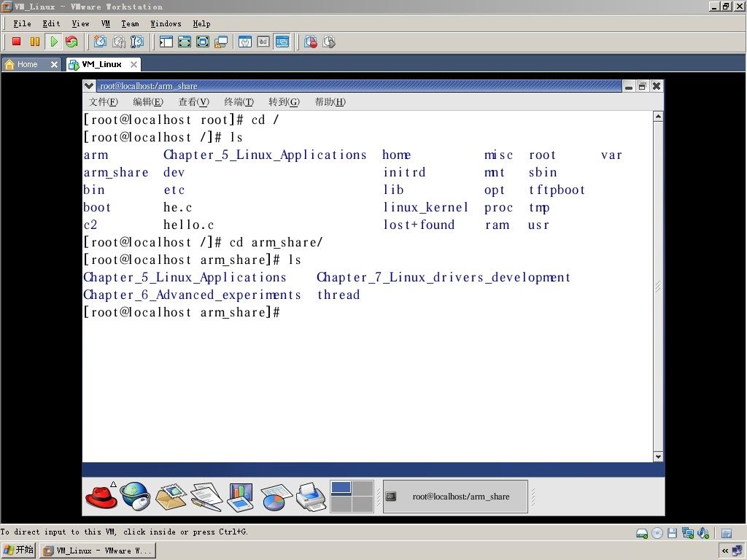Click the linux_kernel directory name
Image resolution: width=747 pixels, height=560 pixels.
(425, 208)
